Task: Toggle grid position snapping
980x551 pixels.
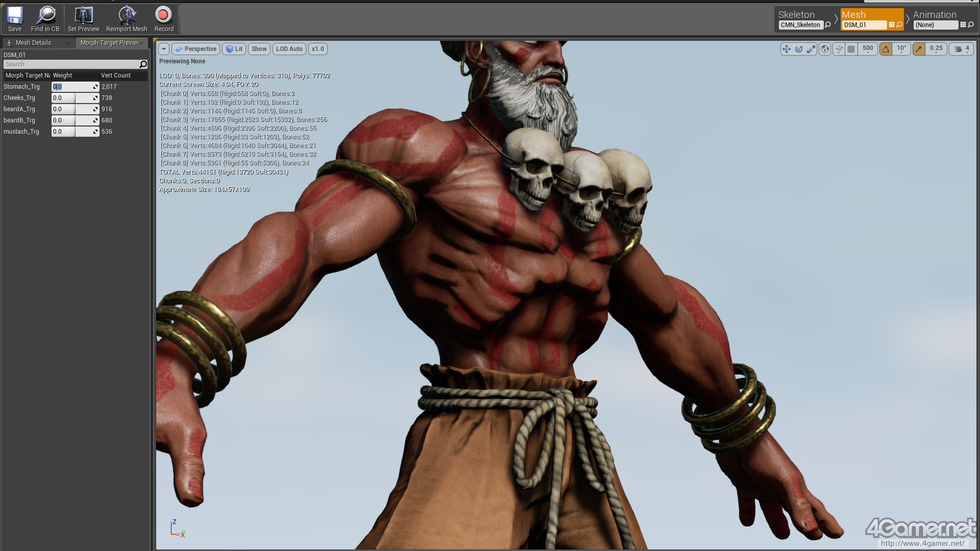Action: [851, 49]
